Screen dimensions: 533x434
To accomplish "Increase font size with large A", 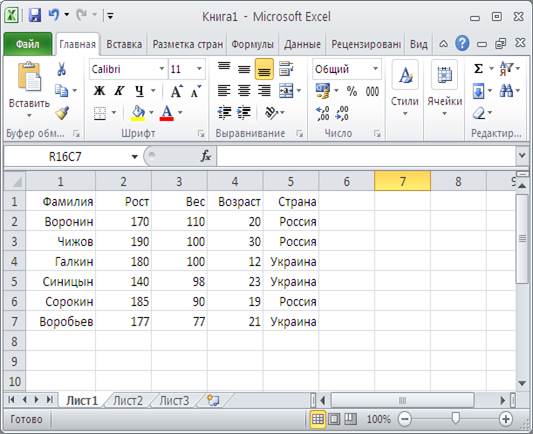I will (x=176, y=91).
